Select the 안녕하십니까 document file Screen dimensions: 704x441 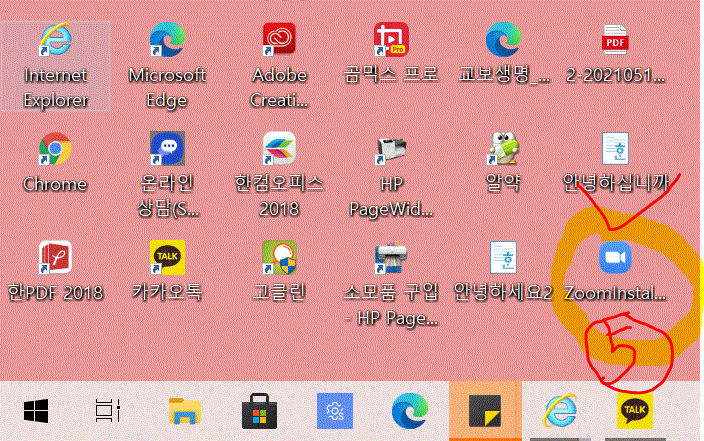[x=615, y=163]
